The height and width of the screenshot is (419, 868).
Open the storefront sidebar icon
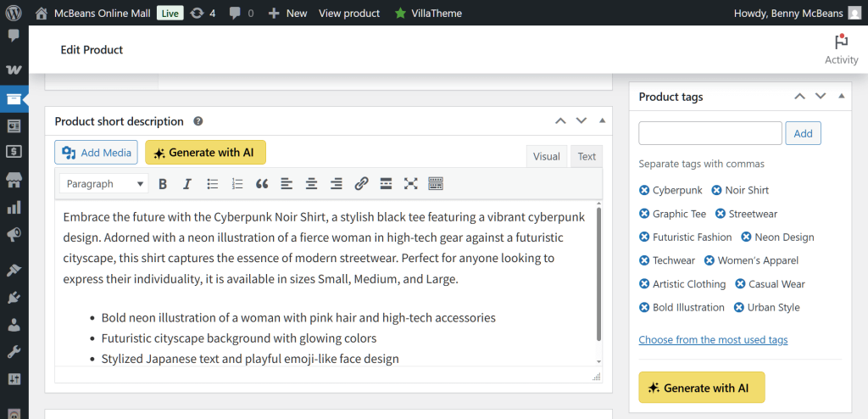14,180
